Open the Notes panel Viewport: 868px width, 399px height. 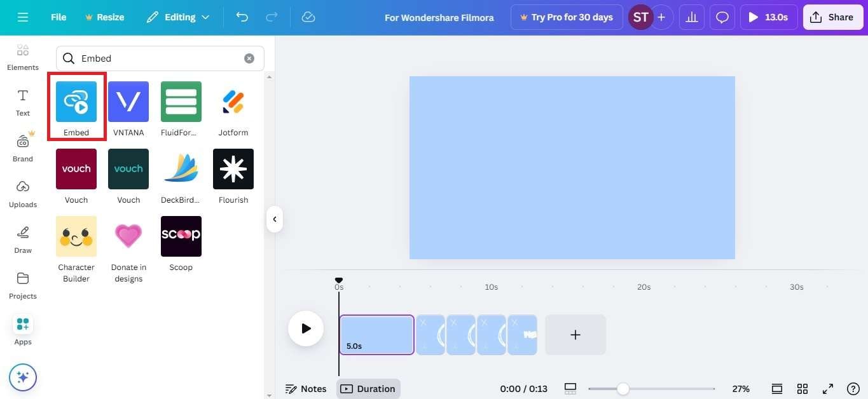[306, 389]
